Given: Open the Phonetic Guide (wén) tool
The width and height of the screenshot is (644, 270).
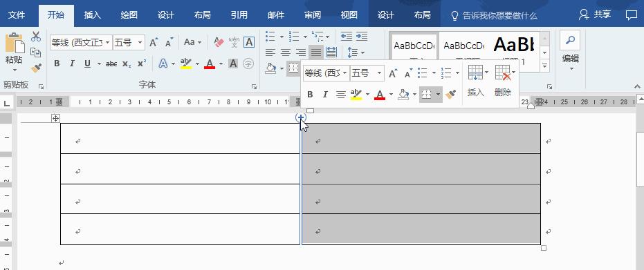Looking at the screenshot, I should pos(234,42).
